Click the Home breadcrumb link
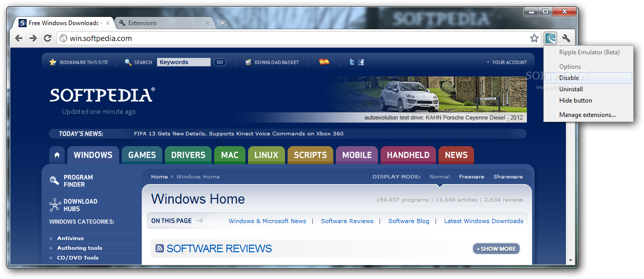644x279 pixels. coord(159,177)
